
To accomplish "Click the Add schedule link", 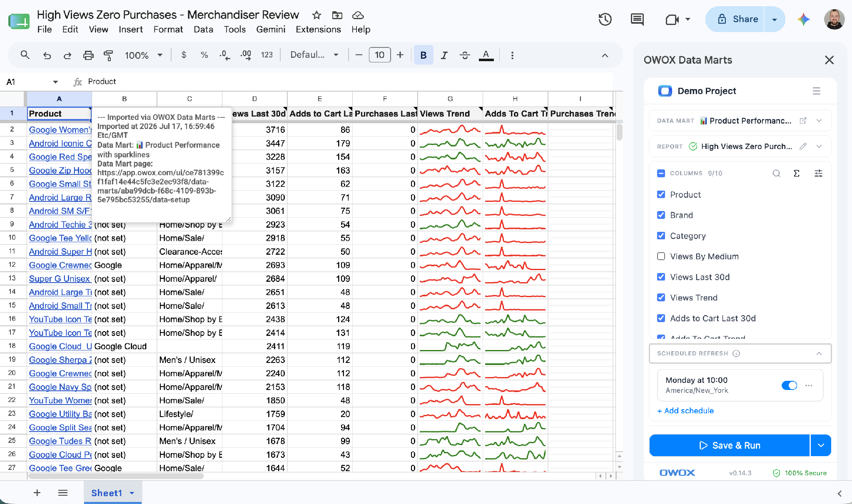I will pos(685,411).
